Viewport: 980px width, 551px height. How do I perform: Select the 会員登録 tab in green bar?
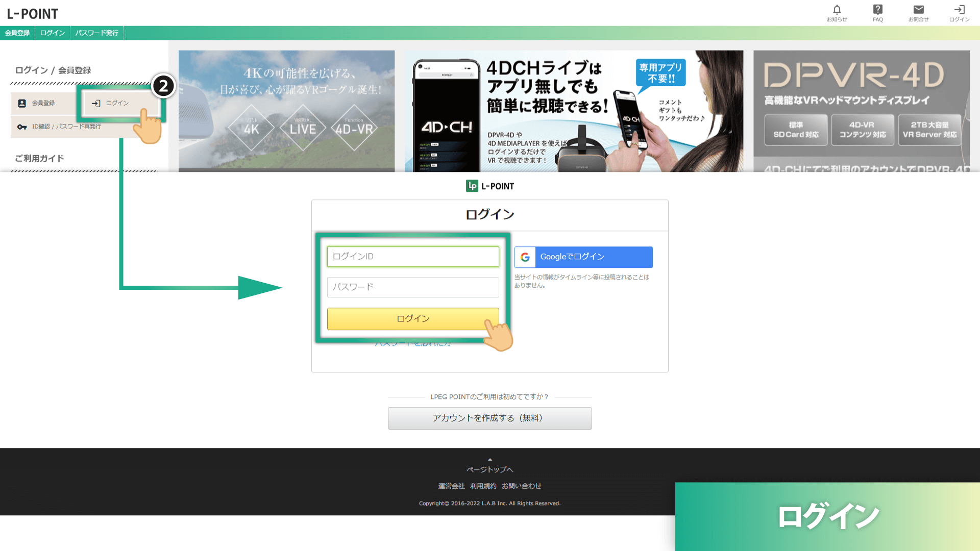[x=17, y=33]
